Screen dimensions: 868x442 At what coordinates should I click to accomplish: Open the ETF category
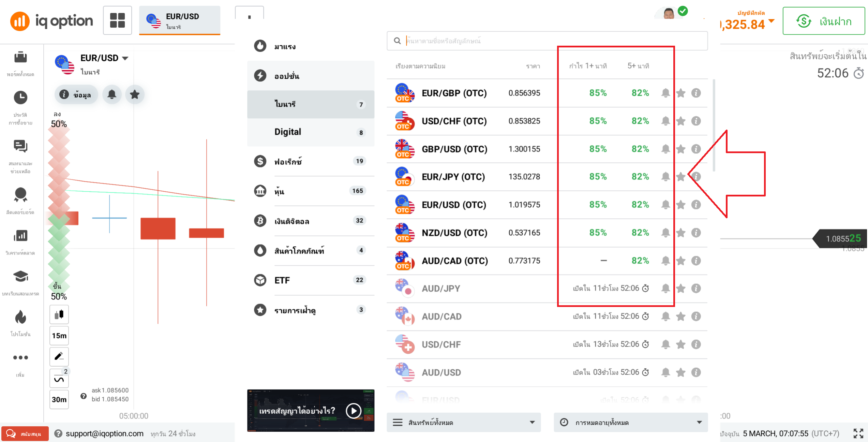(x=311, y=280)
